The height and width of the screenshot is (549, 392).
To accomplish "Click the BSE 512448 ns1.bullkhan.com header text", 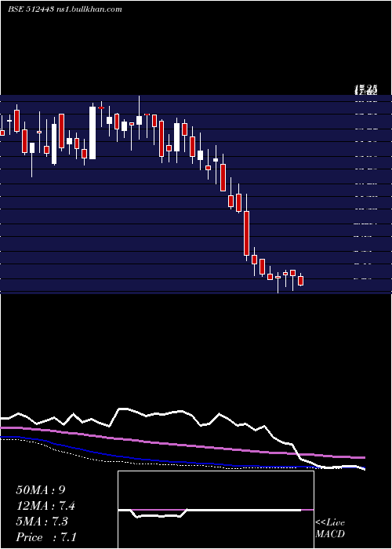I will pyautogui.click(x=65, y=9).
